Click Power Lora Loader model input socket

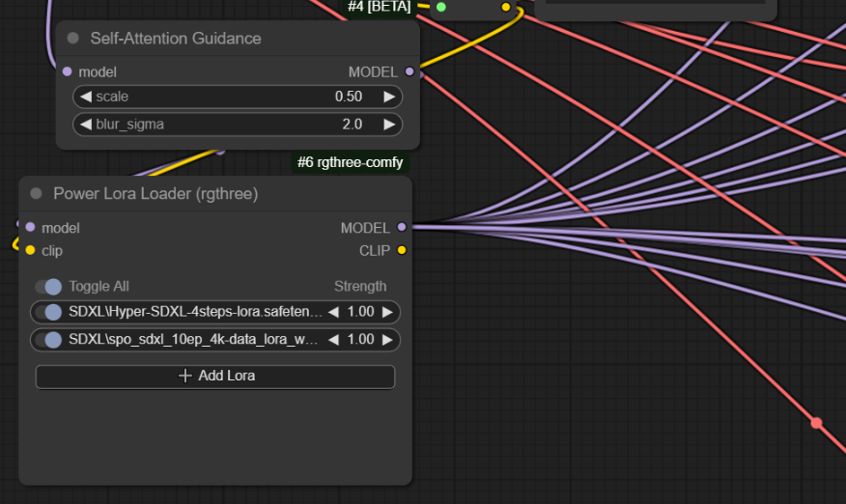pyautogui.click(x=30, y=227)
